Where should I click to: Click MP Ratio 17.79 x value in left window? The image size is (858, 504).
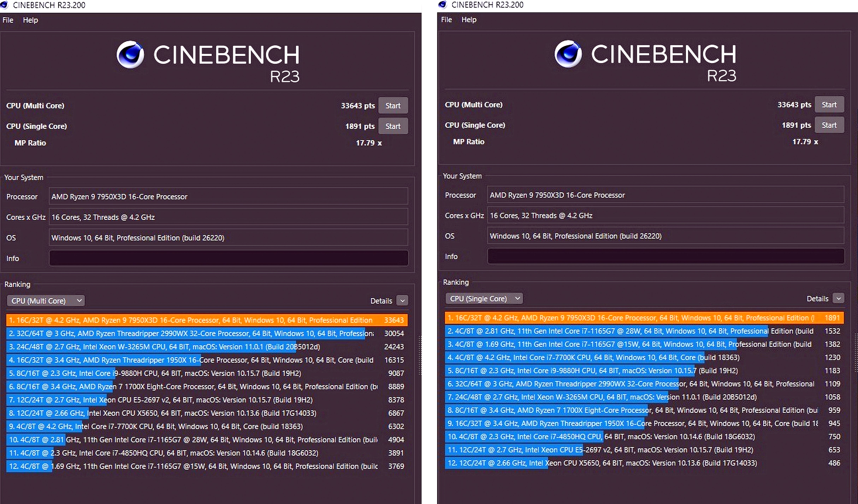coord(369,143)
